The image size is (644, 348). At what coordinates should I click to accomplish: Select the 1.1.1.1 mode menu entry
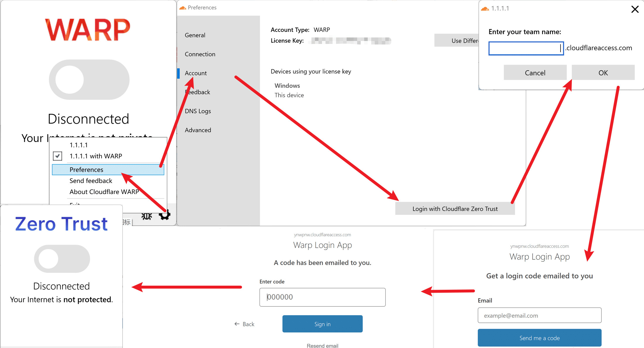79,145
